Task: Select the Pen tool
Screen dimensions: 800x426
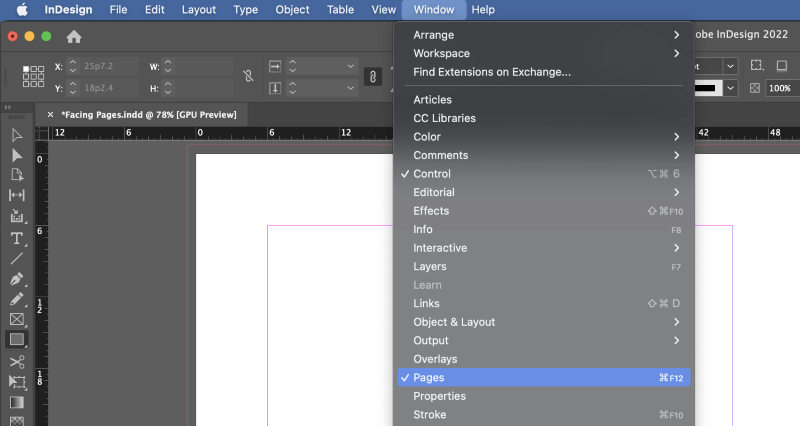Action: pyautogui.click(x=16, y=279)
